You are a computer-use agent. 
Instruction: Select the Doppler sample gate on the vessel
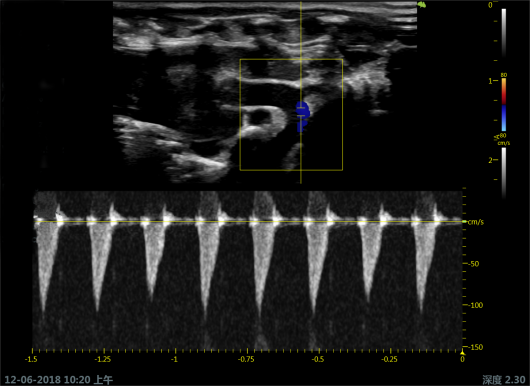pos(301,112)
